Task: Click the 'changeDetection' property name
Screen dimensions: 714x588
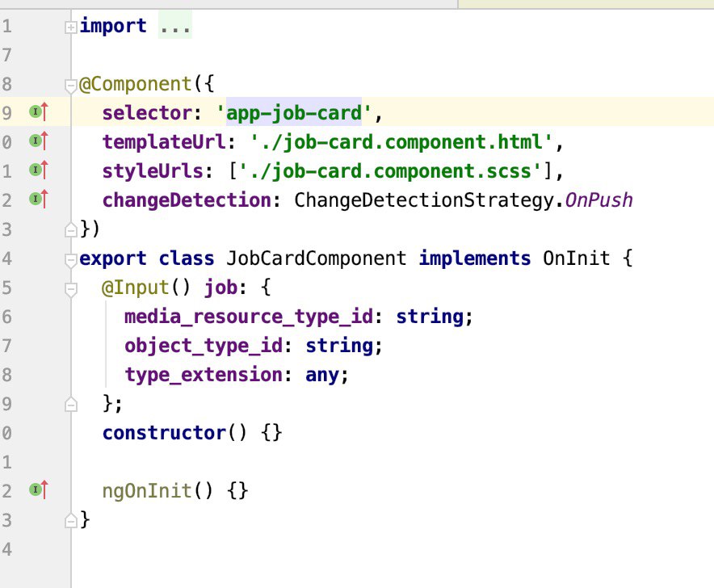Action: (x=187, y=200)
